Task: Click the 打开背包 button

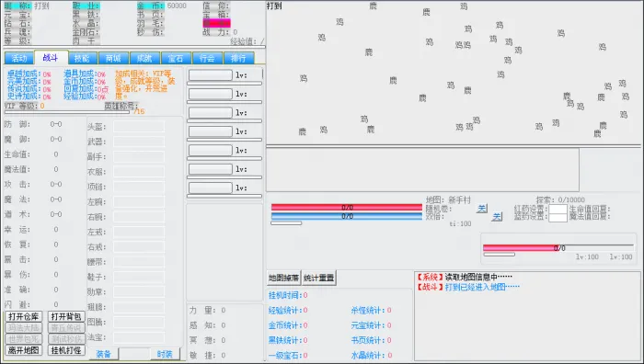Action: tap(66, 316)
